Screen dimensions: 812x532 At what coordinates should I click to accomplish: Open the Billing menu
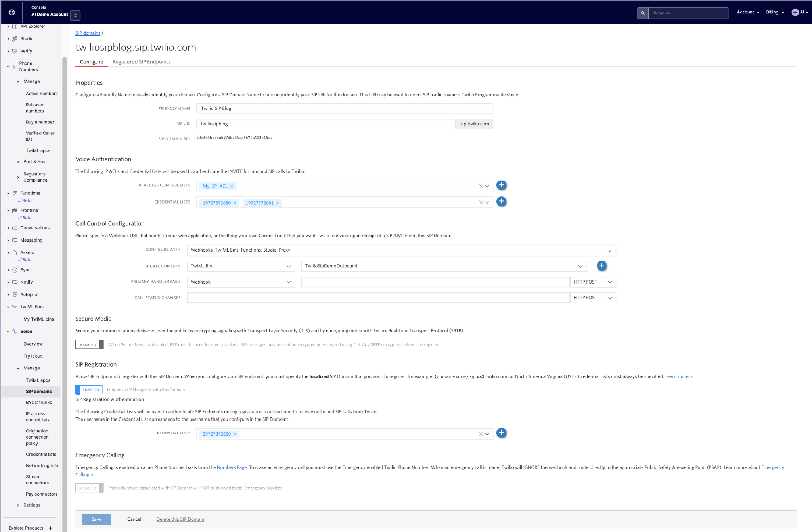click(775, 12)
